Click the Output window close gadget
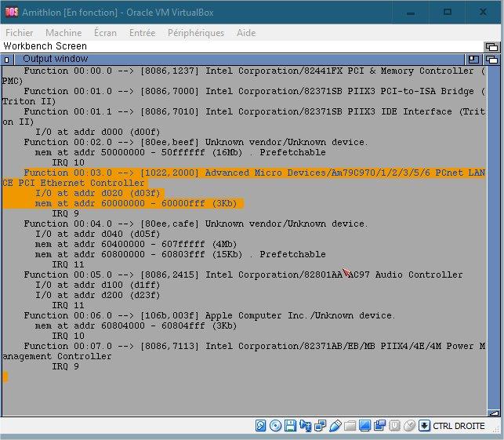Screen dimensions: 504x440 point(7,60)
